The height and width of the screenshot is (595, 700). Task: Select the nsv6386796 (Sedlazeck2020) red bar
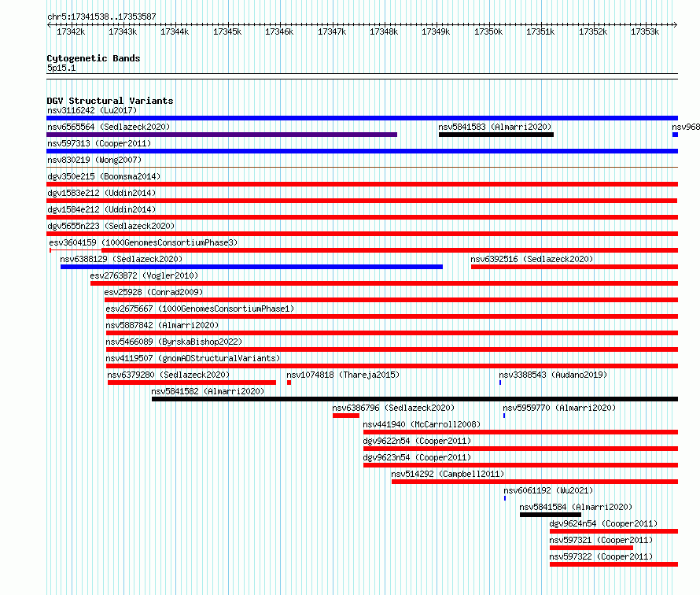click(x=346, y=416)
